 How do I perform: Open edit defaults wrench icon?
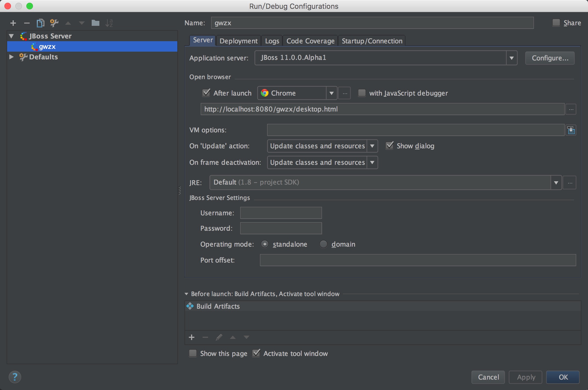[x=54, y=23]
